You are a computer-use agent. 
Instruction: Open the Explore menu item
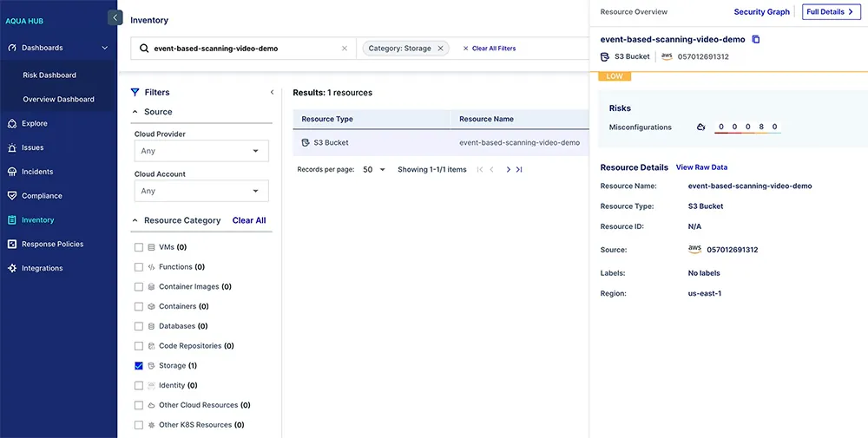point(35,124)
